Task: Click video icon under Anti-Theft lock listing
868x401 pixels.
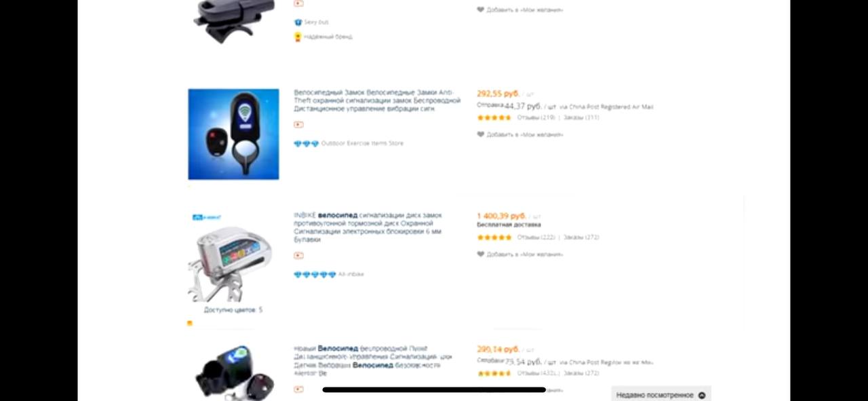Action: tap(298, 124)
